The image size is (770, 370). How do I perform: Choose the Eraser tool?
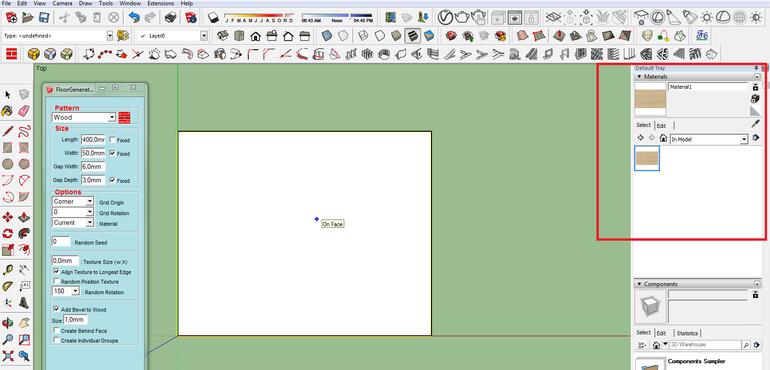(24, 111)
